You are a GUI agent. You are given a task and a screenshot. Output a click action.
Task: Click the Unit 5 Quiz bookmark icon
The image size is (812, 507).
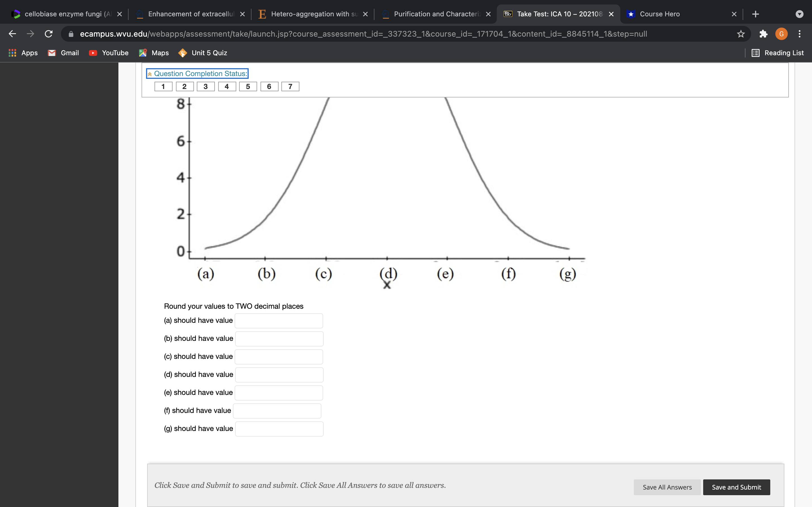click(184, 53)
